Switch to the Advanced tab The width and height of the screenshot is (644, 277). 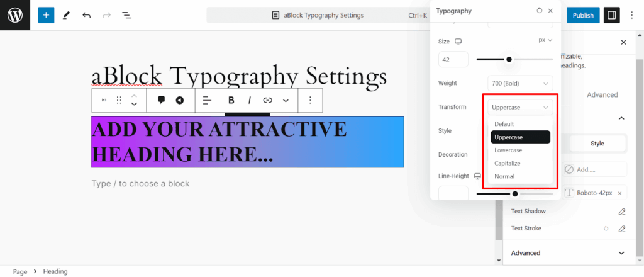(602, 94)
